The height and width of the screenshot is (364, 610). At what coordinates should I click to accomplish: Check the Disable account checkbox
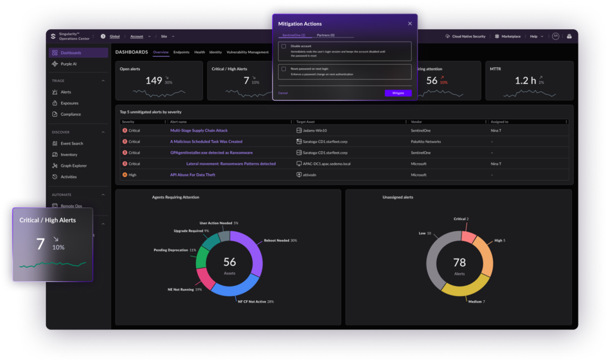(284, 46)
